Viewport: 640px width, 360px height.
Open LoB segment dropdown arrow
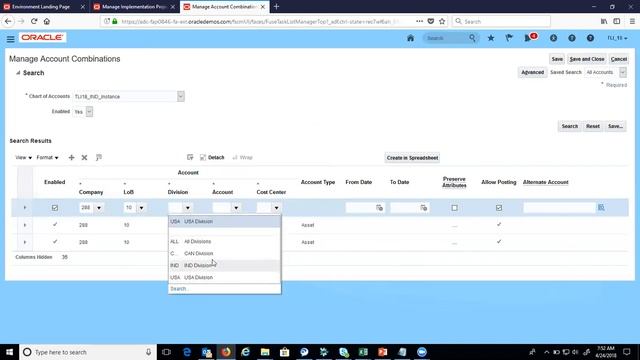pyautogui.click(x=141, y=208)
